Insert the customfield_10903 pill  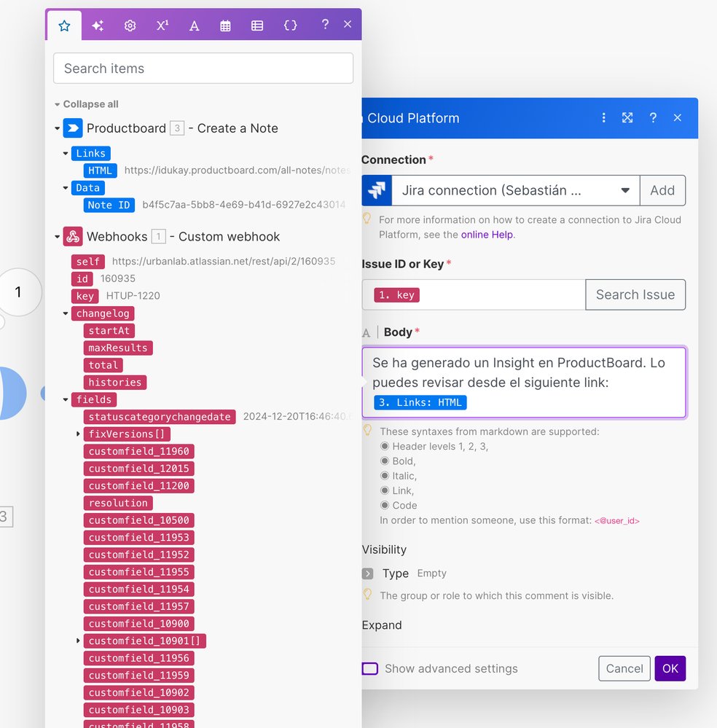139,710
